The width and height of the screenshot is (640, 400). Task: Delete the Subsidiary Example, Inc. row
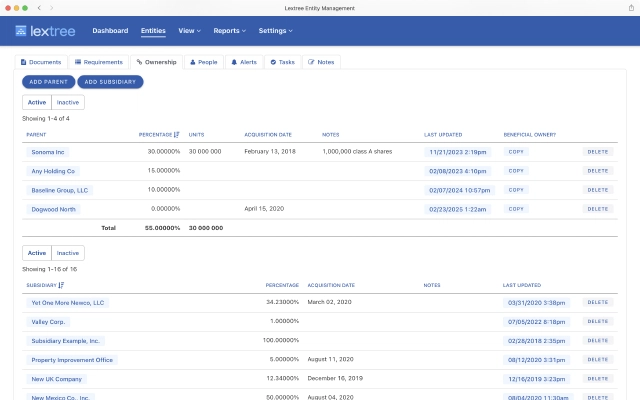[x=598, y=340]
